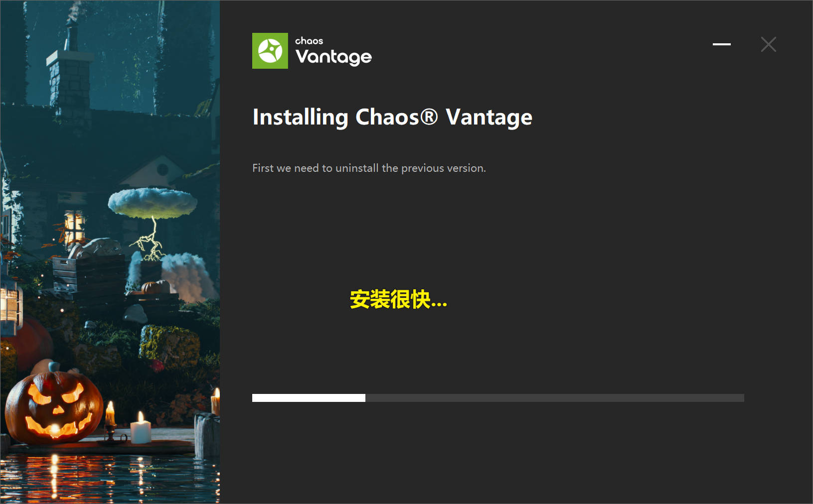Click the Installing Chaos Vantage heading
813x504 pixels.
pos(392,118)
